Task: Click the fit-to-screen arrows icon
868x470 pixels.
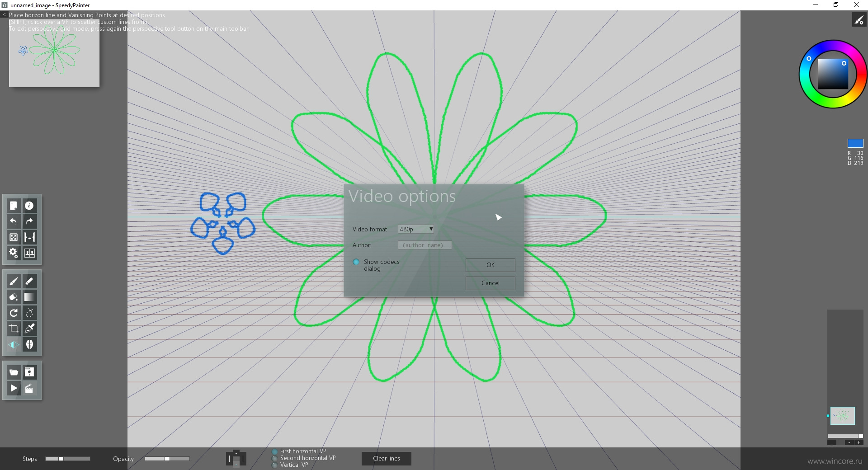Action: click(14, 237)
